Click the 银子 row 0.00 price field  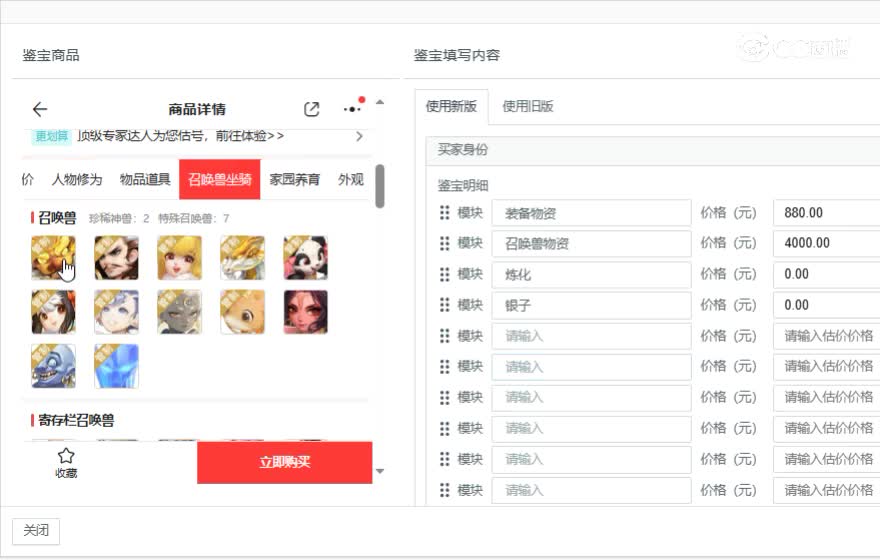tap(827, 305)
